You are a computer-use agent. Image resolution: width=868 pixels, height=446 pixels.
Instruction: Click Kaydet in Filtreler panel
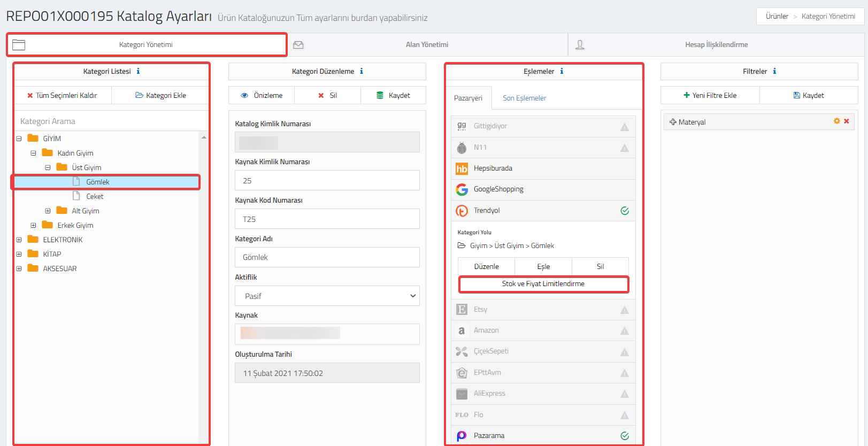tap(809, 95)
